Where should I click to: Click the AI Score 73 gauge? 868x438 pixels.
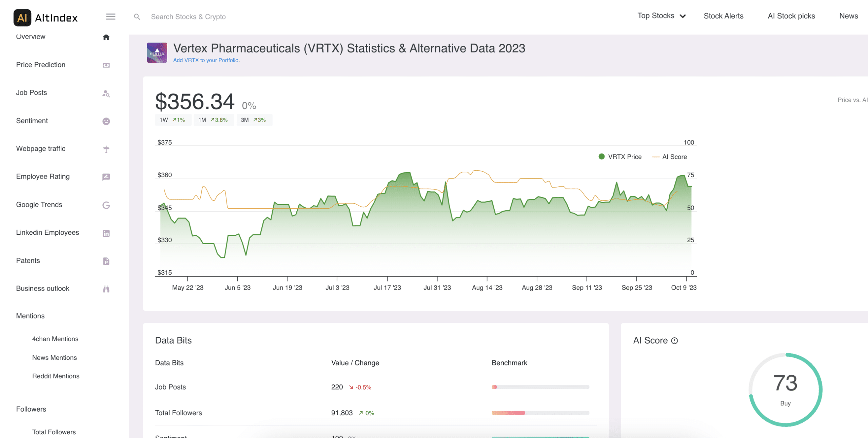[x=785, y=390]
